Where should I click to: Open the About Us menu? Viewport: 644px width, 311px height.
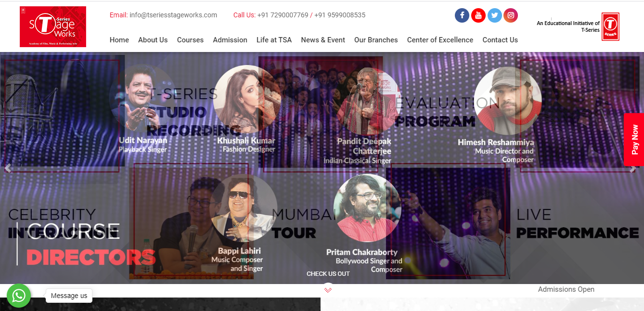tap(153, 40)
